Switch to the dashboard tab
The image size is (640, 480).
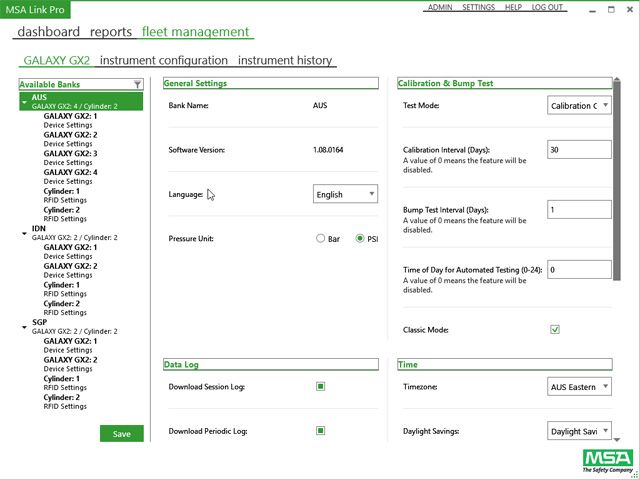[x=48, y=32]
